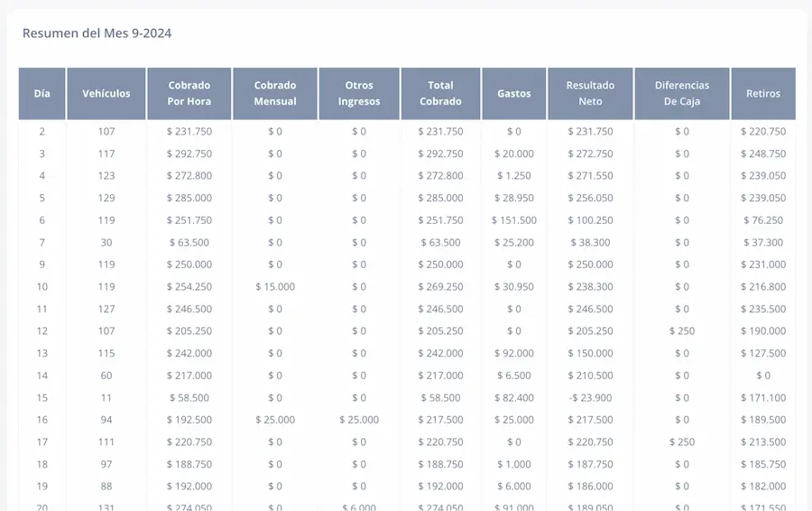812x511 pixels.
Task: Click the $ 15.000 Cobrado Mensual value
Action: [275, 287]
